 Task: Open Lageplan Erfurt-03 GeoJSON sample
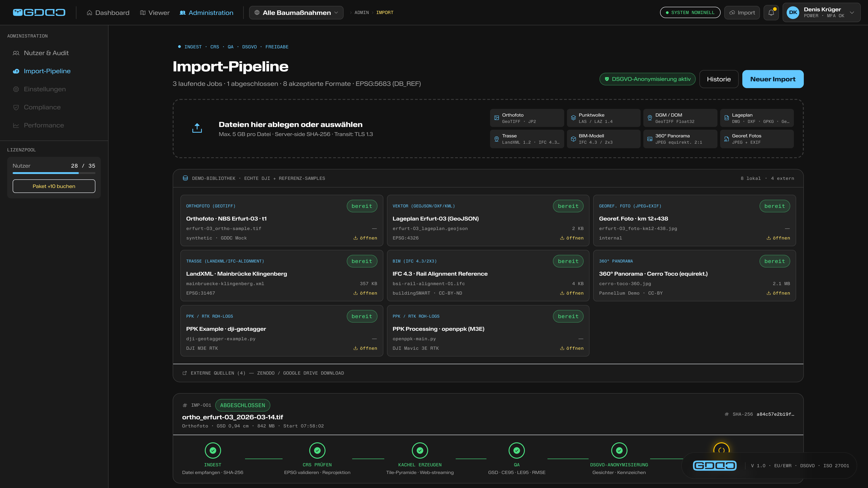point(571,238)
